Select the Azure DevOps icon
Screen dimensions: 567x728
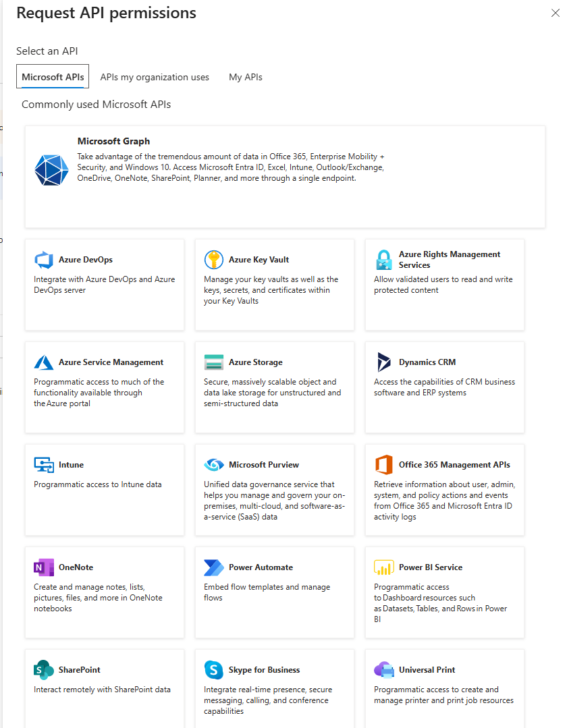pyautogui.click(x=44, y=260)
